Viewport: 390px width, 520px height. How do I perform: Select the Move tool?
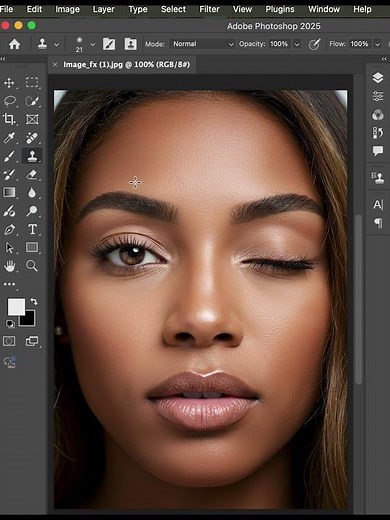click(x=9, y=82)
